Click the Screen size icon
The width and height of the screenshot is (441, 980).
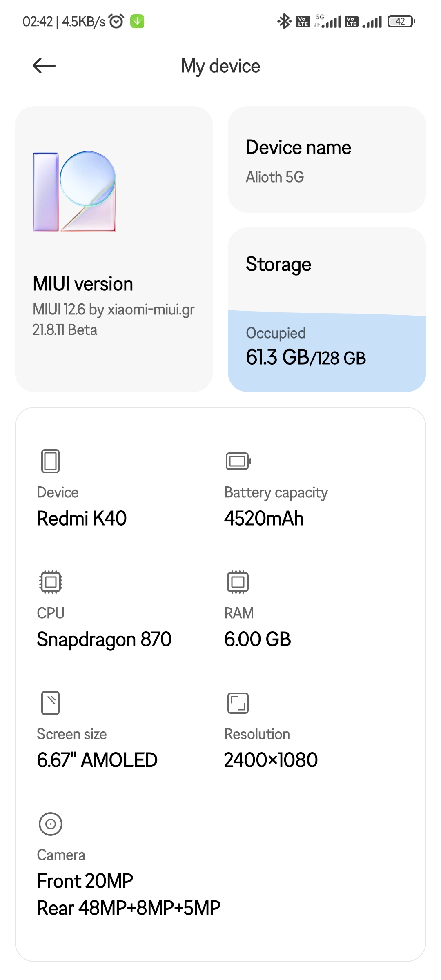[51, 703]
